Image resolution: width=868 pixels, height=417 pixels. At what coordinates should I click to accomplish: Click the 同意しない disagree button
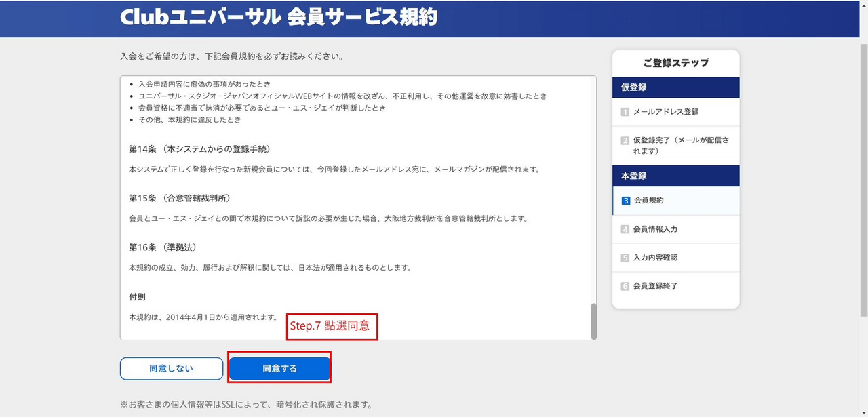tap(172, 368)
